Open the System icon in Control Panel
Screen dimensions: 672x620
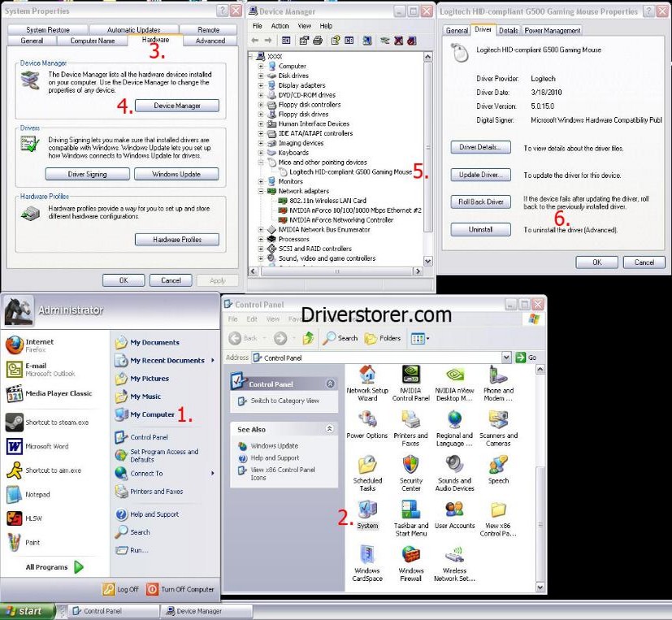(x=368, y=514)
